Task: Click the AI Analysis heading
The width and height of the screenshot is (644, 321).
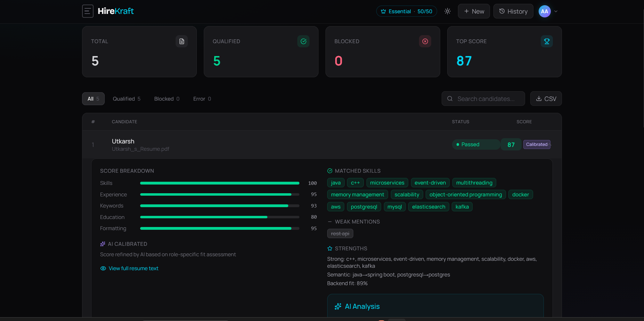Action: (x=362, y=306)
